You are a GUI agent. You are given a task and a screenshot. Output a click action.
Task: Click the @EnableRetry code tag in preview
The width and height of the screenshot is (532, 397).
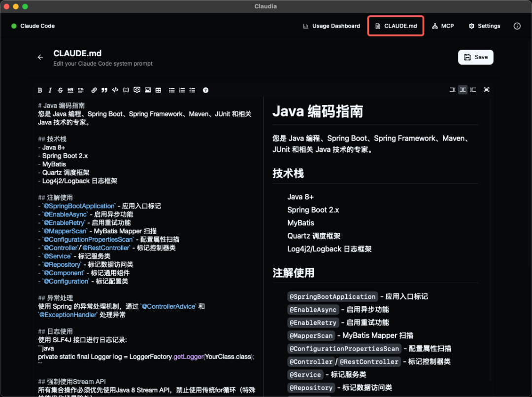[313, 323]
